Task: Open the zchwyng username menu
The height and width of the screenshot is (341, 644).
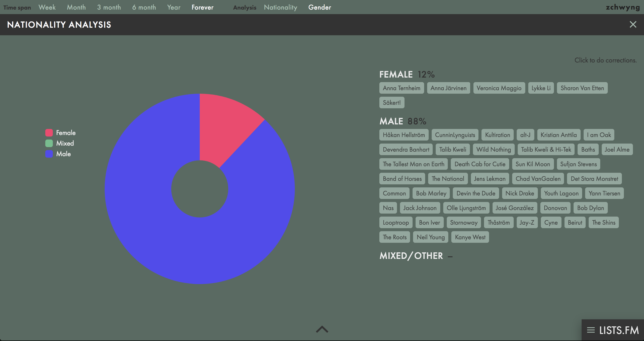Action: click(622, 7)
